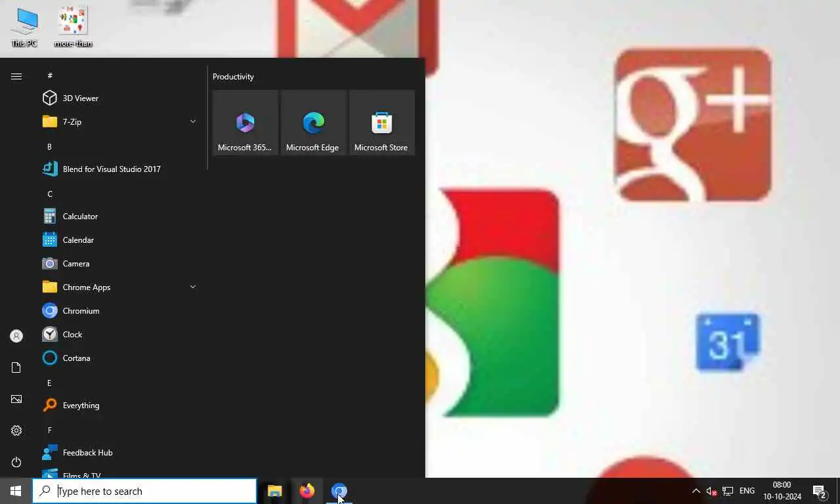840x504 pixels.
Task: Open Feedback Hub
Action: click(x=119, y=452)
